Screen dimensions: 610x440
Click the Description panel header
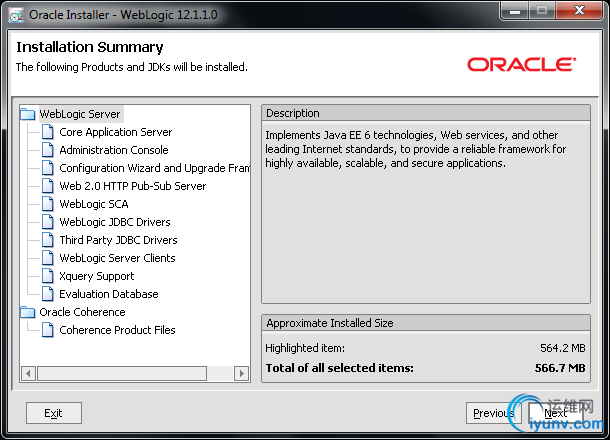[x=426, y=113]
